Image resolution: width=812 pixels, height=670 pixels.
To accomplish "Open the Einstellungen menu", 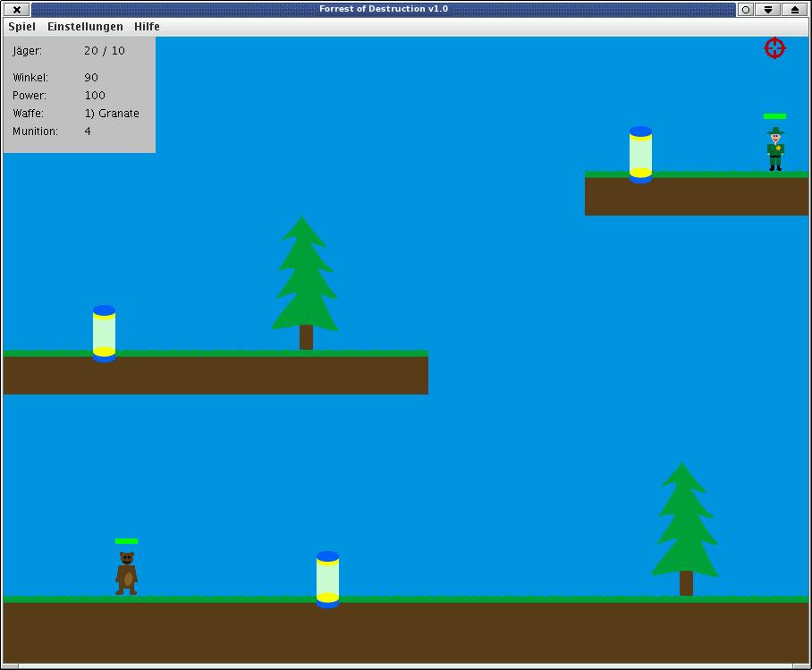I will [86, 27].
